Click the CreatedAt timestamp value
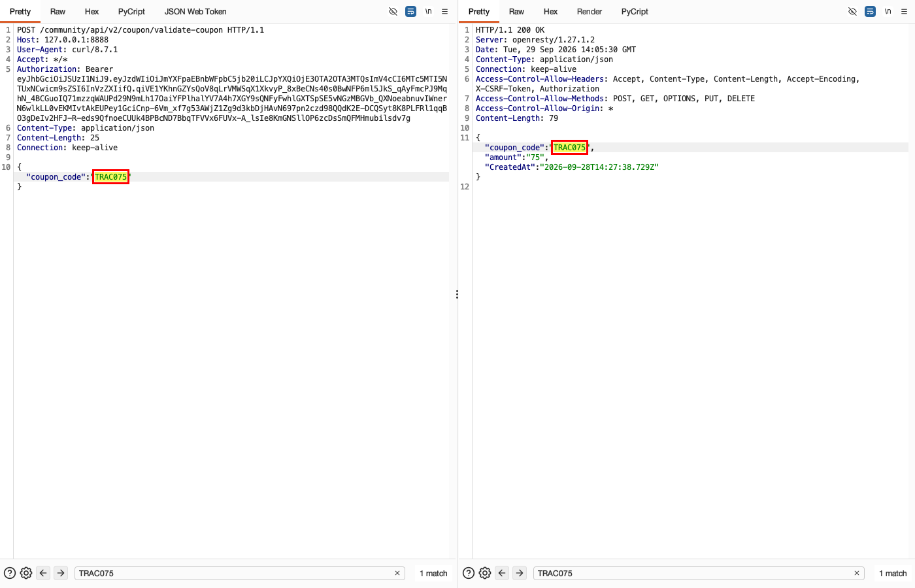This screenshot has height=588, width=915. coord(599,167)
